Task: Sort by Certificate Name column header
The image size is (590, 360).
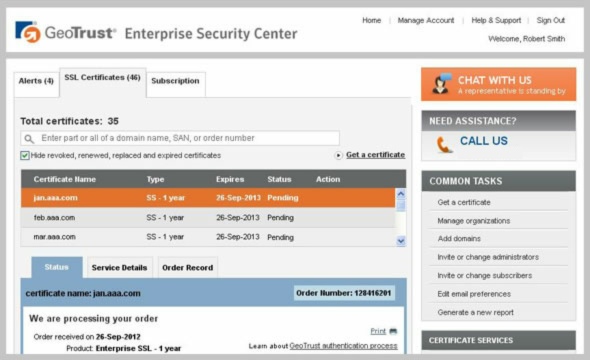Action: (x=65, y=179)
